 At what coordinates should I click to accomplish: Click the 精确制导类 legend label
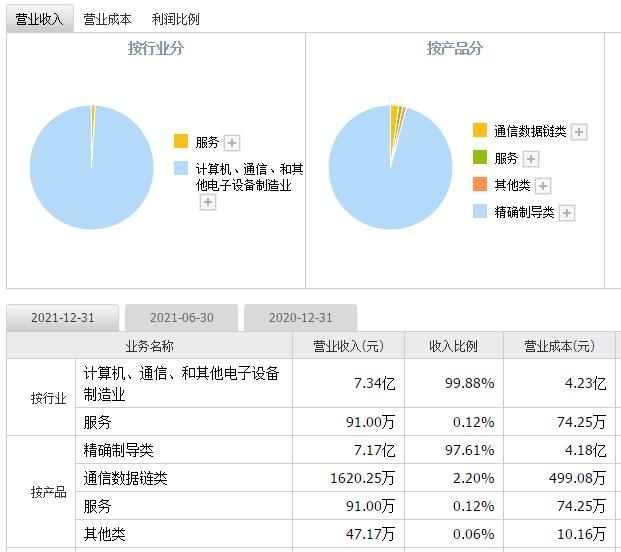coord(524,212)
